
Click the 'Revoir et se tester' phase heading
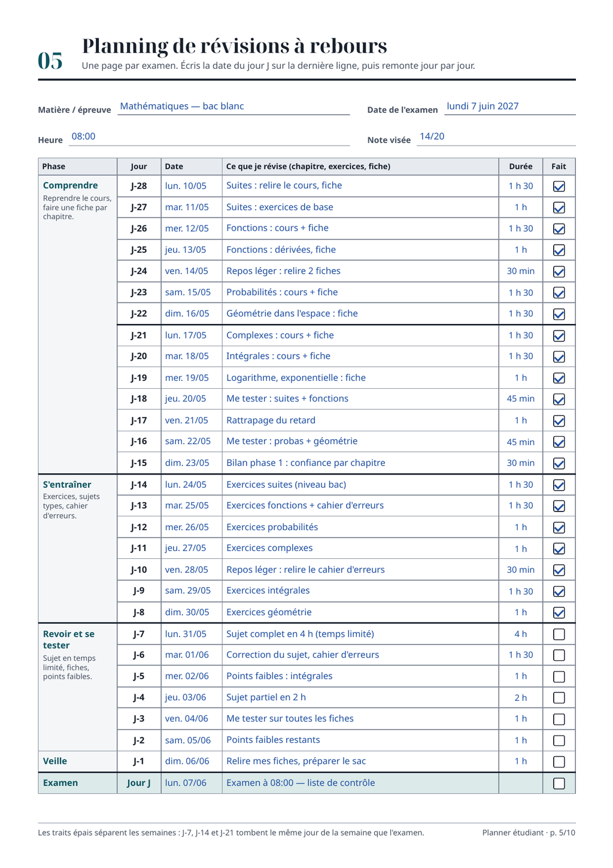click(x=69, y=640)
